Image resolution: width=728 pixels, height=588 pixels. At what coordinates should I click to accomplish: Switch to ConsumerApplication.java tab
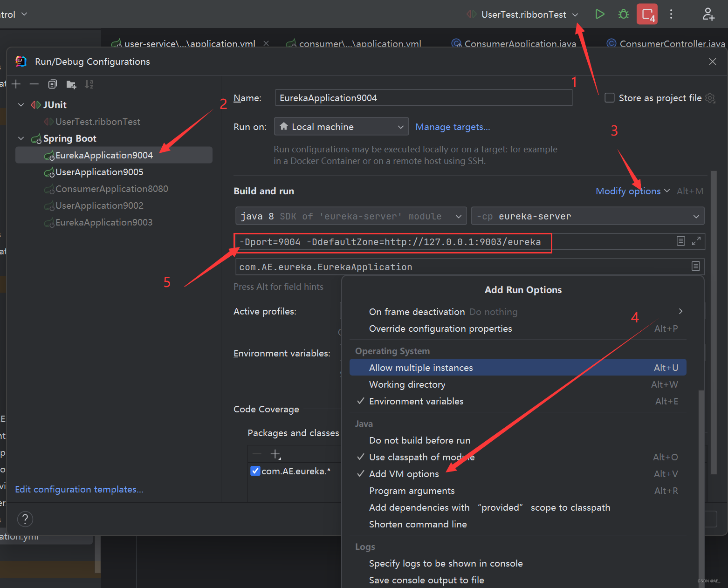click(514, 43)
